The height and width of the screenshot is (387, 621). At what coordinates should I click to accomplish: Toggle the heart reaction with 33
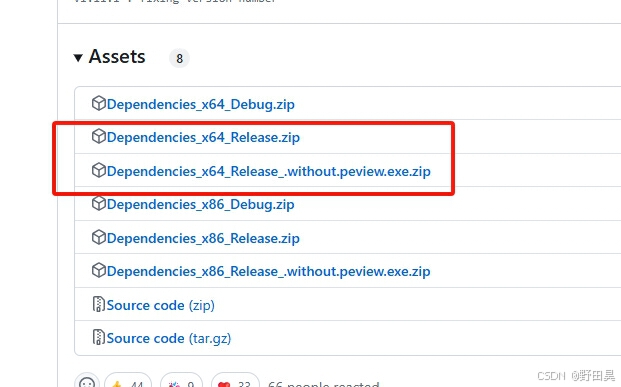(236, 382)
